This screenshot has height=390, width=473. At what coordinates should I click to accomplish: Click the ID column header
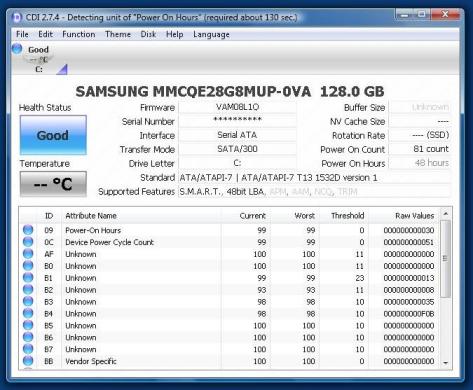pos(49,216)
